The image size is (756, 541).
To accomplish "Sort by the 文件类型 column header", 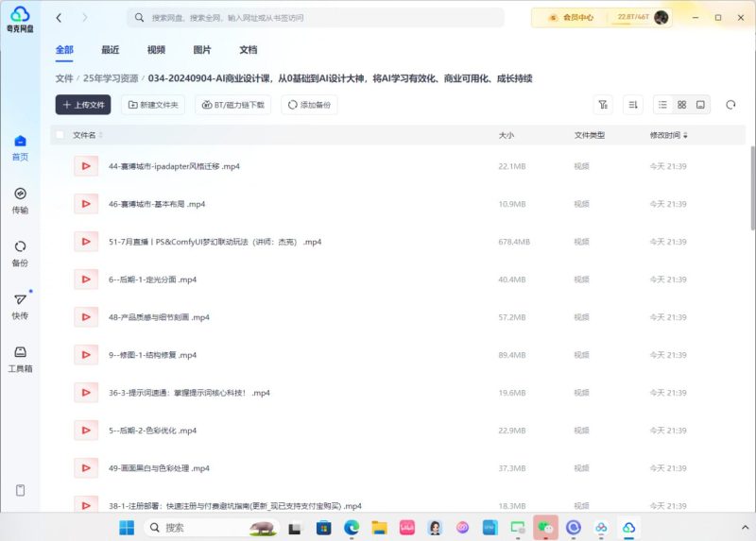I will coord(589,135).
